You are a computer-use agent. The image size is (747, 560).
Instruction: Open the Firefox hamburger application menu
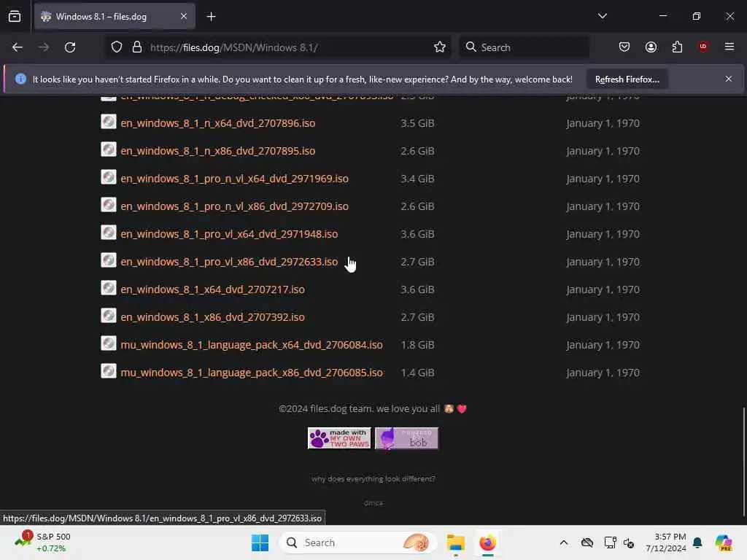point(729,47)
